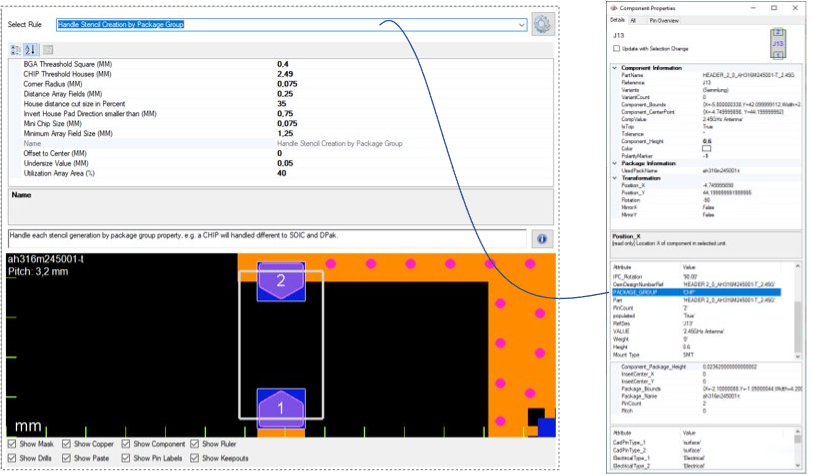Click pad 1 in the package preview
This screenshot has height=476, width=813.
click(281, 408)
